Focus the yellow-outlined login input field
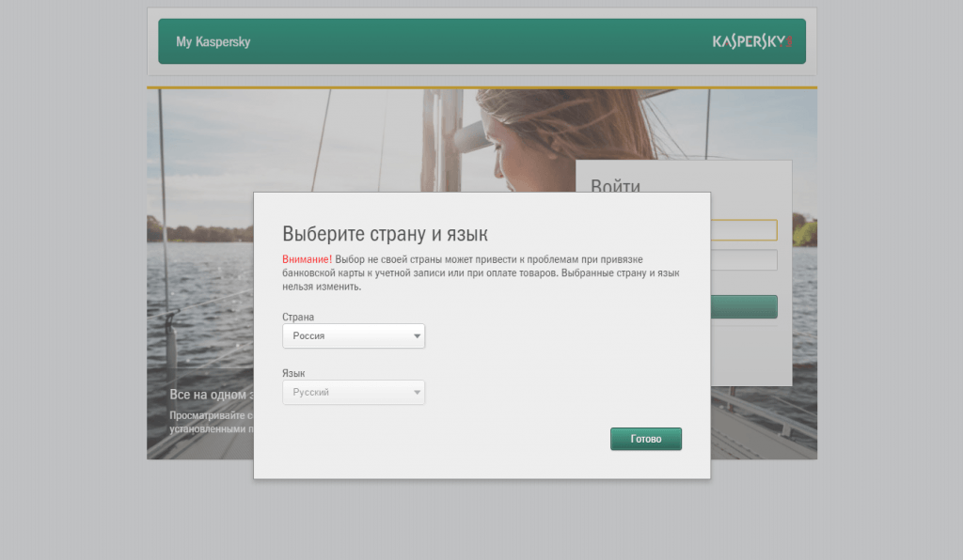 tap(744, 230)
